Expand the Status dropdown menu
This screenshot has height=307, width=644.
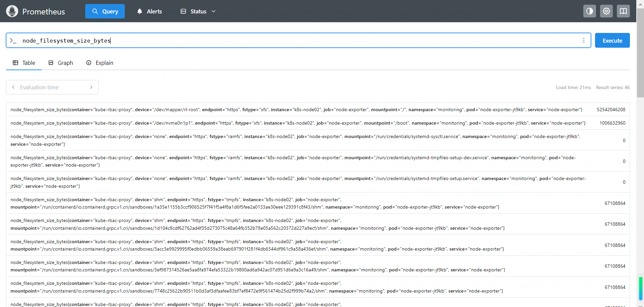[x=198, y=11]
